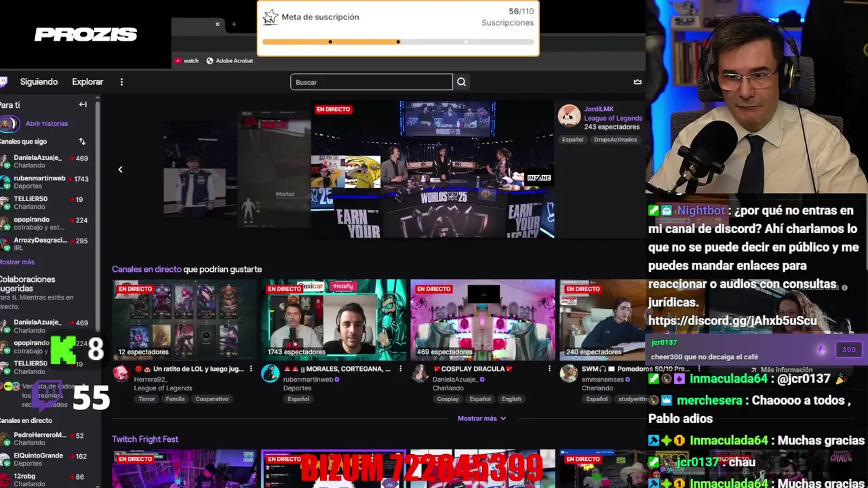This screenshot has width=868, height=488.
Task: Open options for rubenmartinweb stream card
Action: (x=400, y=369)
